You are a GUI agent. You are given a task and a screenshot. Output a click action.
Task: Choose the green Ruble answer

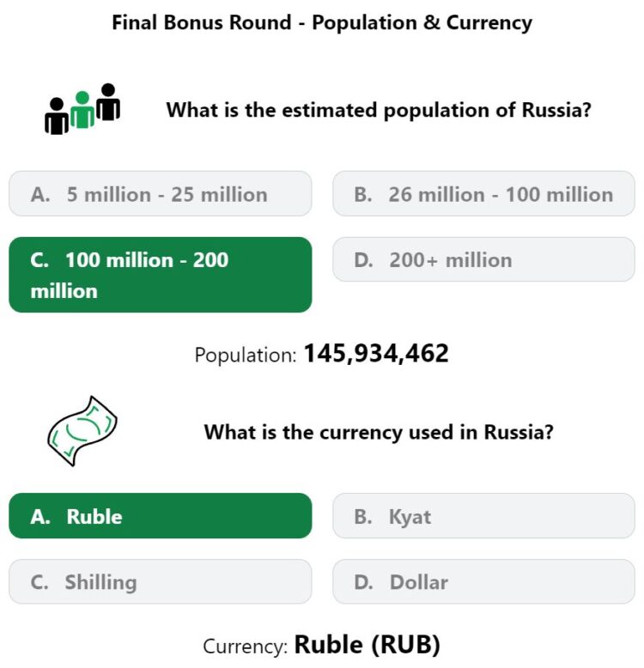click(160, 516)
